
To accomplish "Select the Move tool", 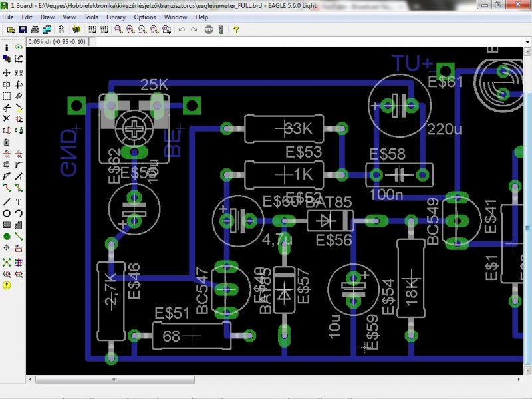I will tap(7, 73).
